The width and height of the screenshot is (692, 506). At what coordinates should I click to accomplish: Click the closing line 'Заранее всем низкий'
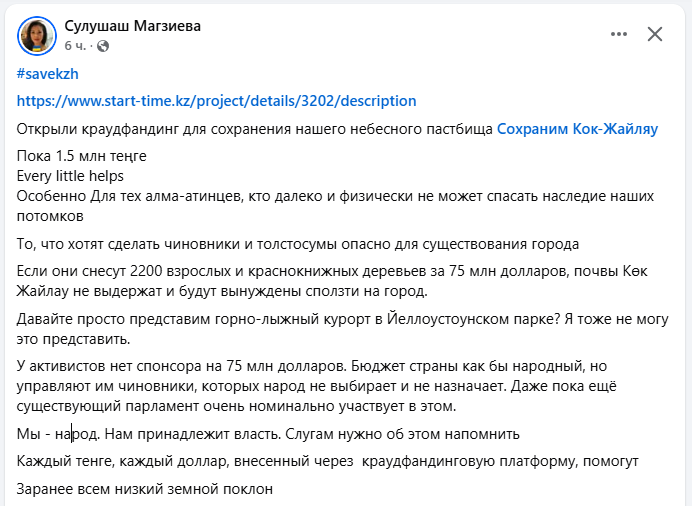(145, 489)
